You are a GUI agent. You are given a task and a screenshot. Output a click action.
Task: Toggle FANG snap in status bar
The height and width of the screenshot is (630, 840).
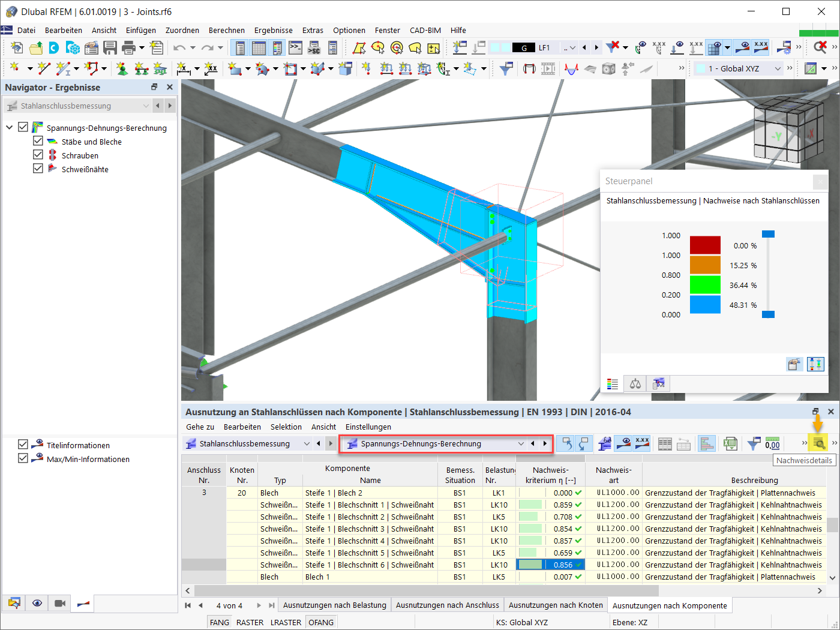click(220, 622)
